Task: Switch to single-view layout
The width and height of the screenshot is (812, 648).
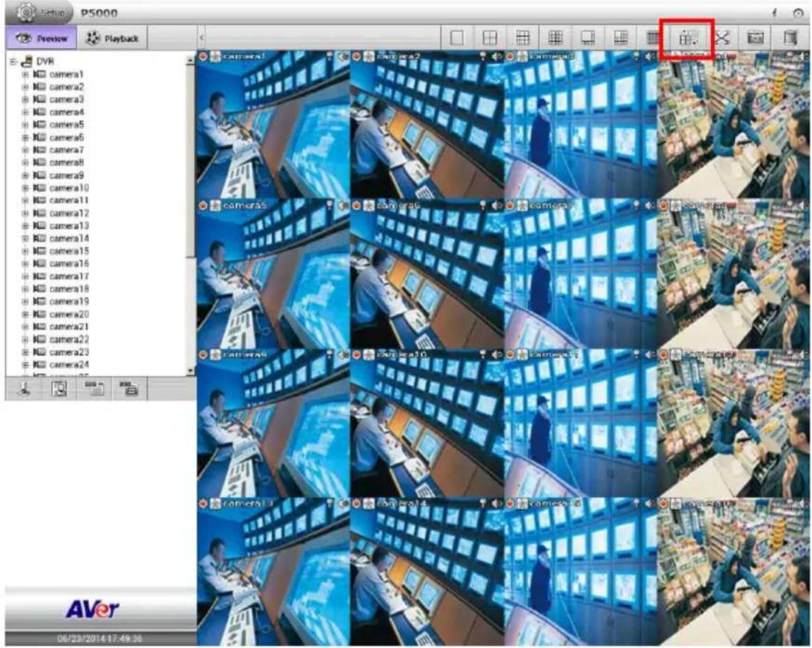Action: [457, 38]
